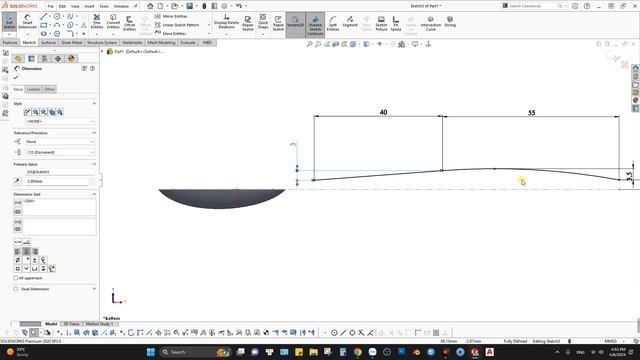The width and height of the screenshot is (640, 360).
Task: Choose the Fit Spline tool
Action: (x=396, y=23)
